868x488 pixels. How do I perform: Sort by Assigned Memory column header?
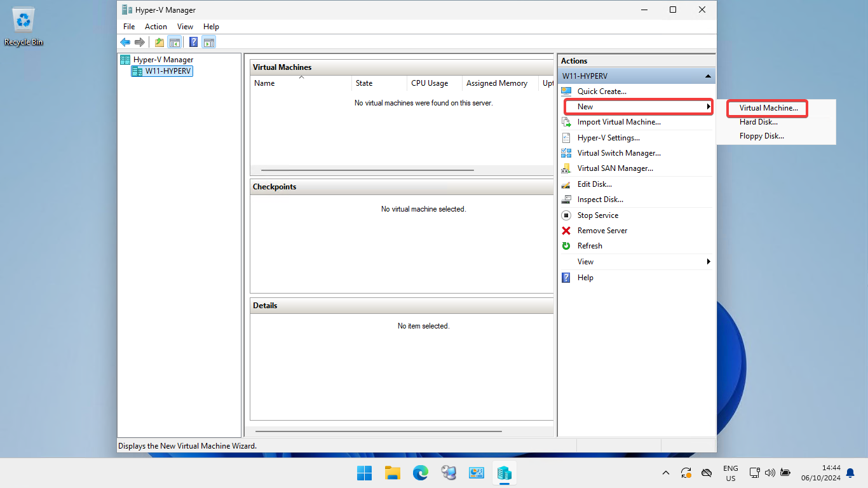[x=500, y=83]
